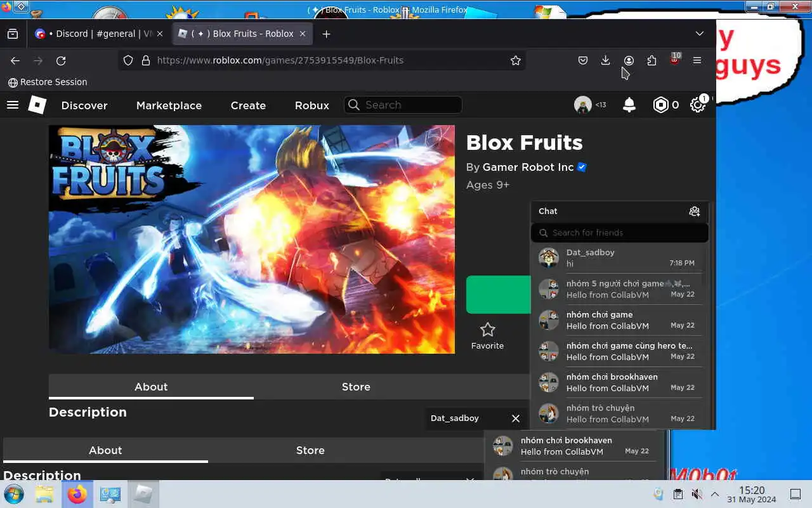
Task: Collapse the panel via the 'Chat' header text
Action: (548, 211)
